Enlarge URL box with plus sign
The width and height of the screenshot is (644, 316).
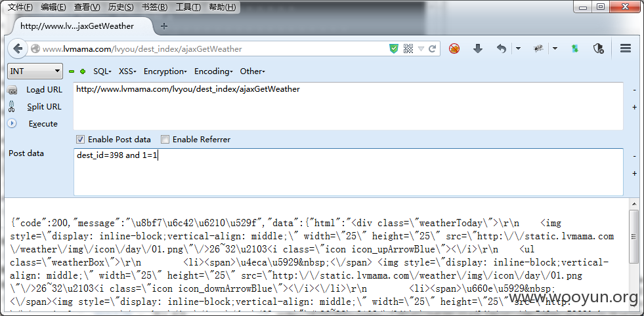coord(635,107)
